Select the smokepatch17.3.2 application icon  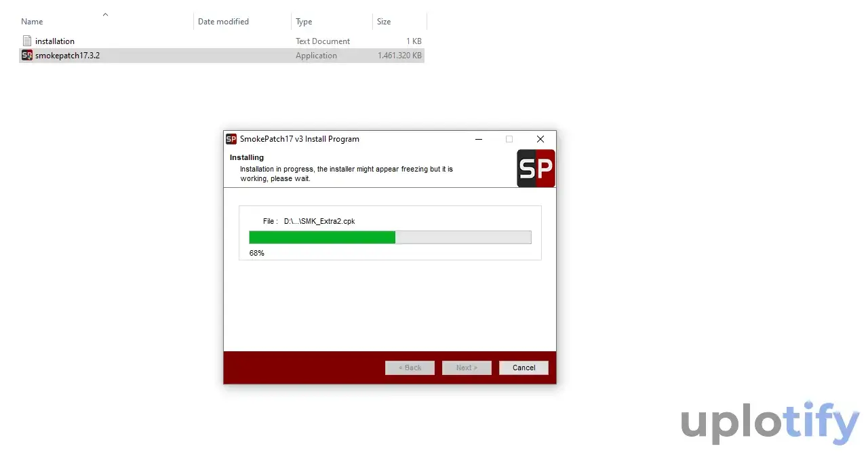click(x=27, y=55)
